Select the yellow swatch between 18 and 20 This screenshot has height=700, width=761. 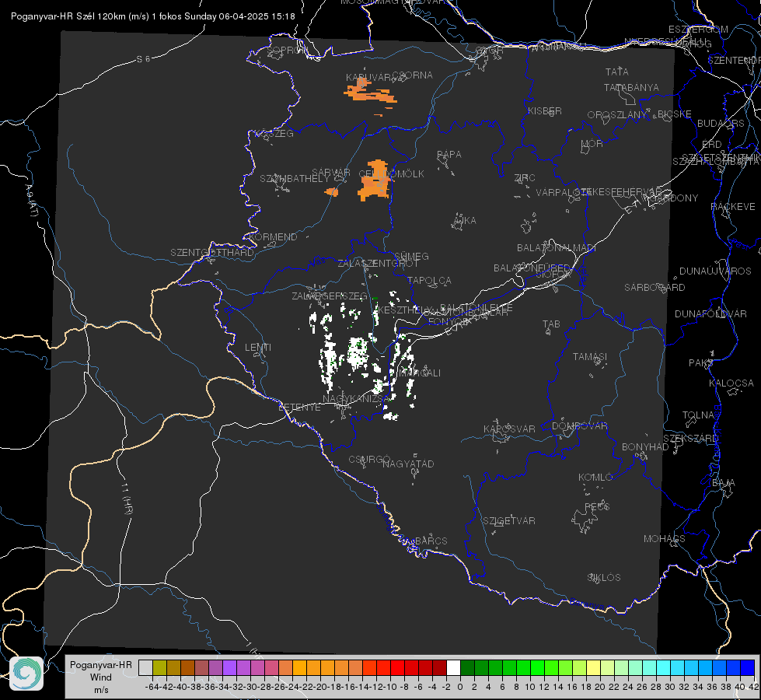pos(593,667)
